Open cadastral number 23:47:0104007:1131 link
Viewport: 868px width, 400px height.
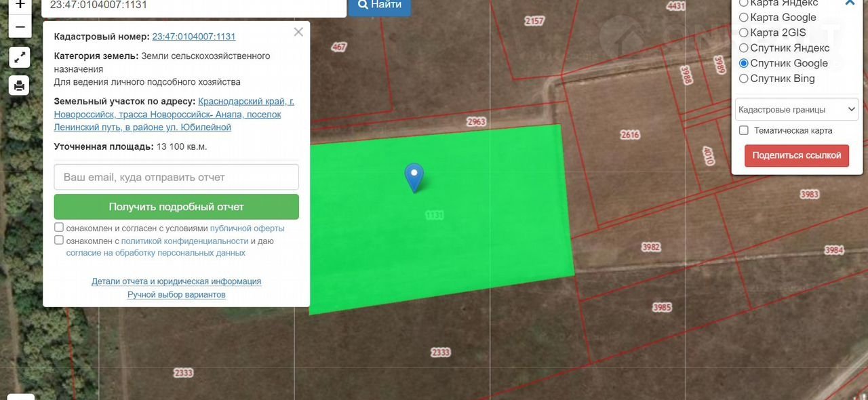194,37
